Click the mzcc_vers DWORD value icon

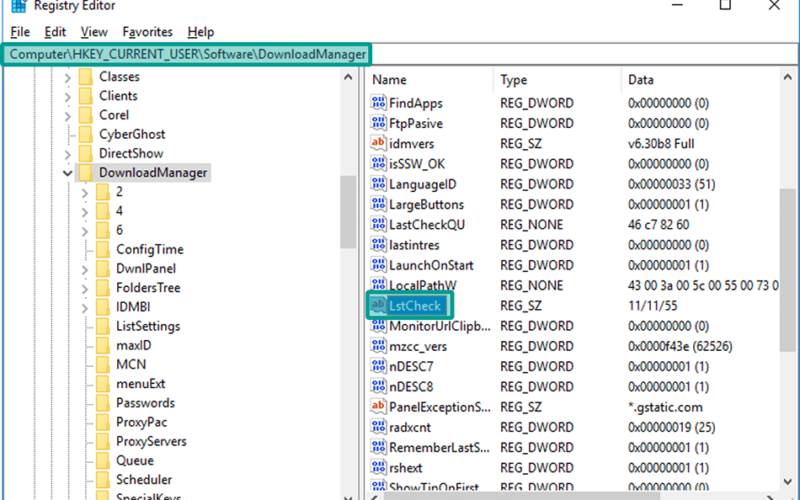point(378,346)
